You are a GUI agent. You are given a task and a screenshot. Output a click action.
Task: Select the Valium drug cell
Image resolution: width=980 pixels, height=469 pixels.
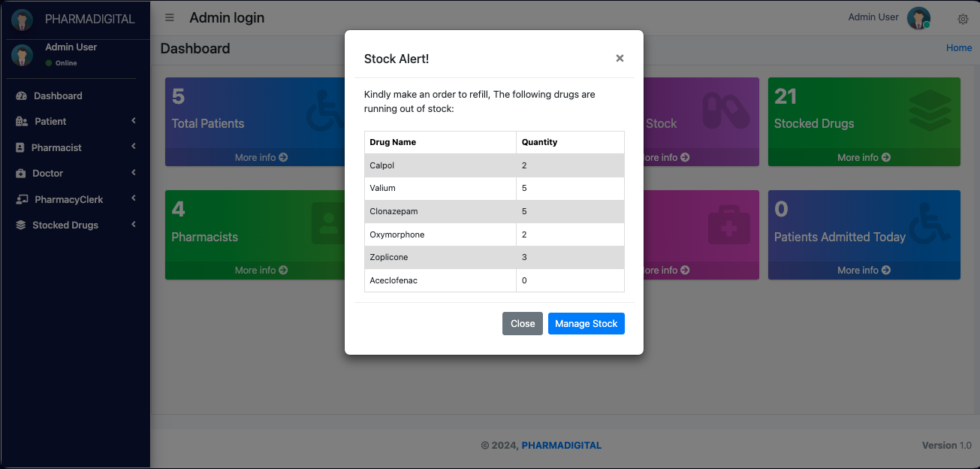[x=440, y=189]
